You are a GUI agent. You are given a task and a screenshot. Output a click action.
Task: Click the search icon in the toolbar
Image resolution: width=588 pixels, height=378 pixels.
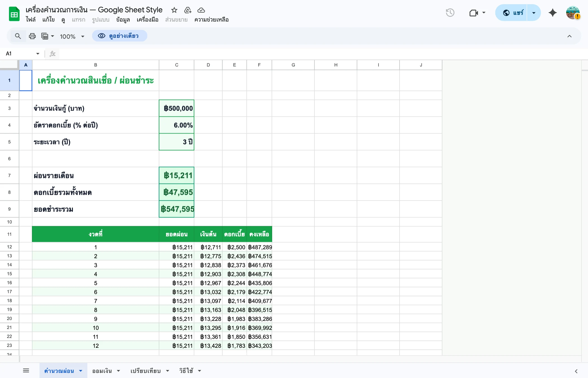[18, 36]
